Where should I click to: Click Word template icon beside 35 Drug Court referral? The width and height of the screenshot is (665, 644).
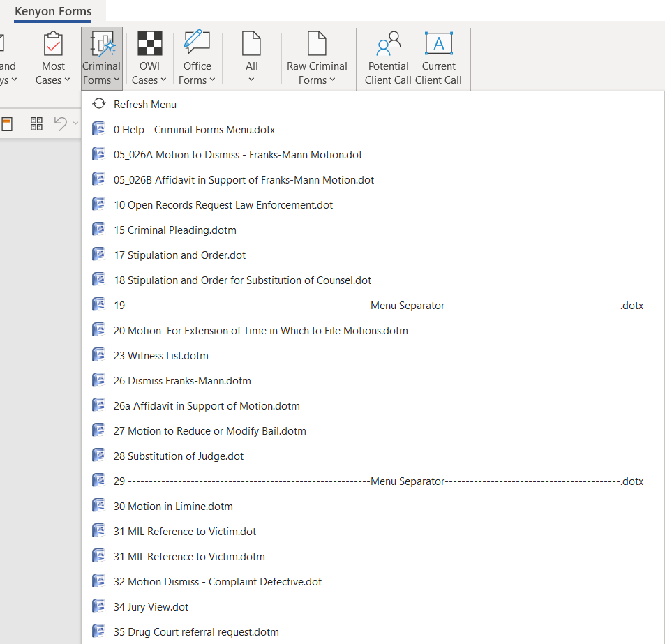pyautogui.click(x=99, y=631)
